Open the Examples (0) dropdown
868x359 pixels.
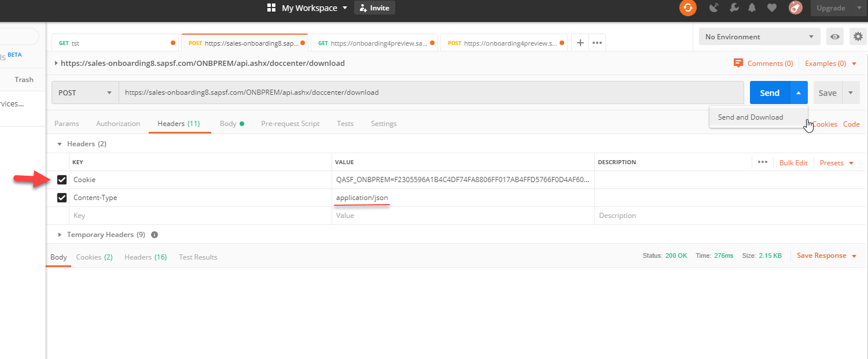tap(830, 64)
